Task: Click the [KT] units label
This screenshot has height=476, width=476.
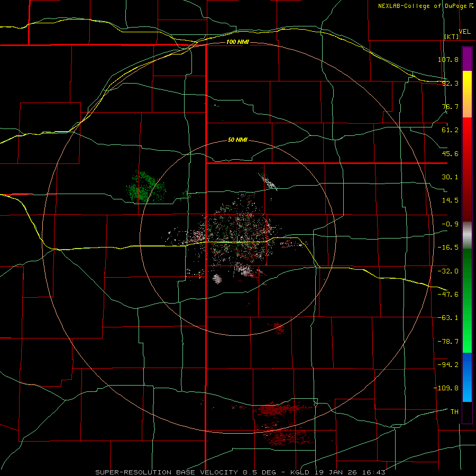Action: pyautogui.click(x=452, y=36)
